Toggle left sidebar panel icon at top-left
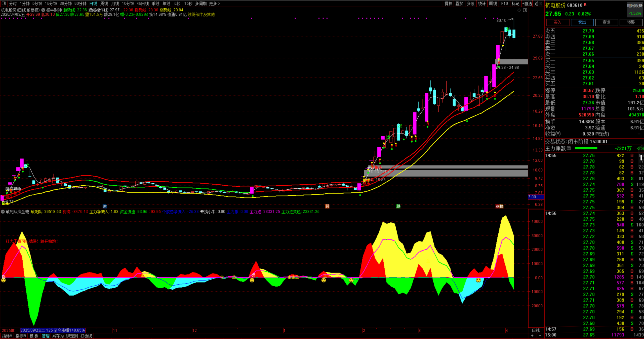 click(x=4, y=4)
